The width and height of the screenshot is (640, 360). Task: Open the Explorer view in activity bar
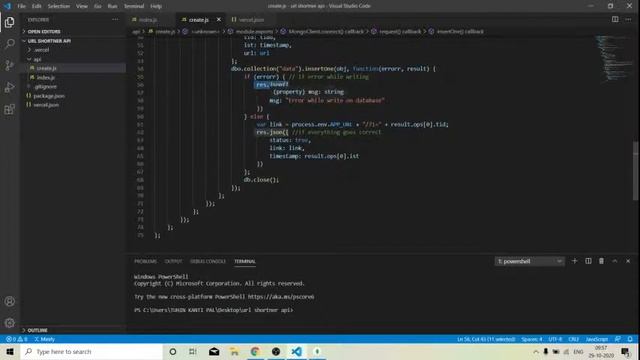[x=9, y=22]
